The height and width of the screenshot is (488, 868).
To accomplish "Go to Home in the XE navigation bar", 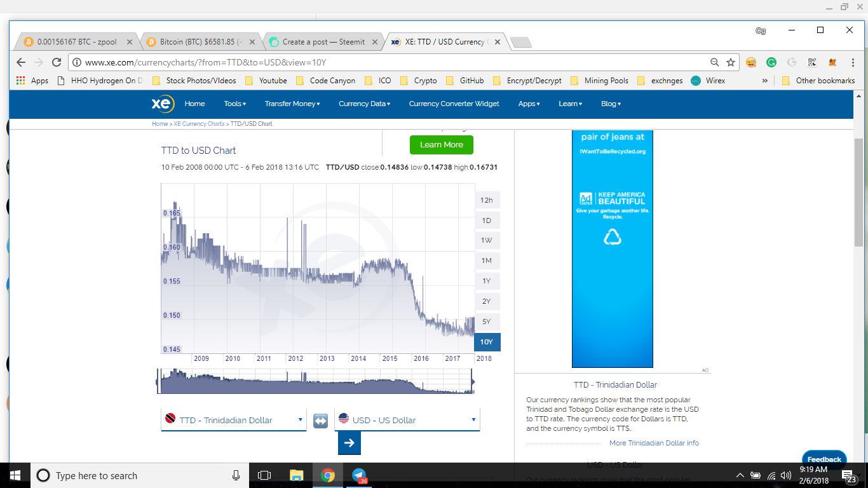I will (194, 104).
